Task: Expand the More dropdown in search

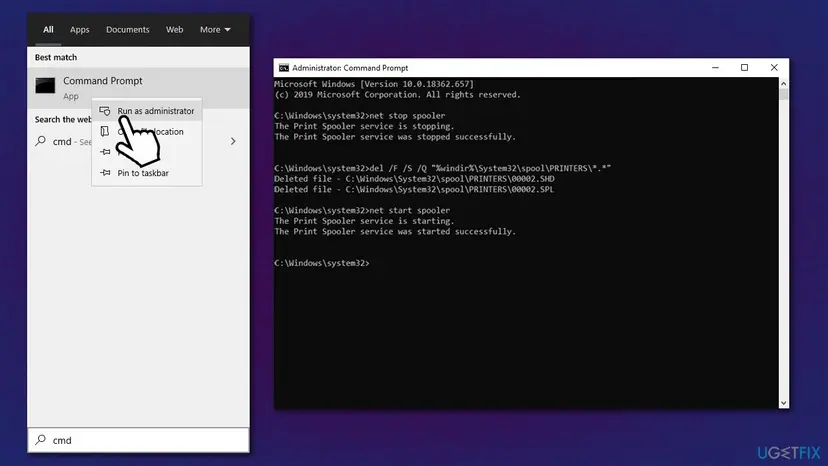Action: [215, 30]
